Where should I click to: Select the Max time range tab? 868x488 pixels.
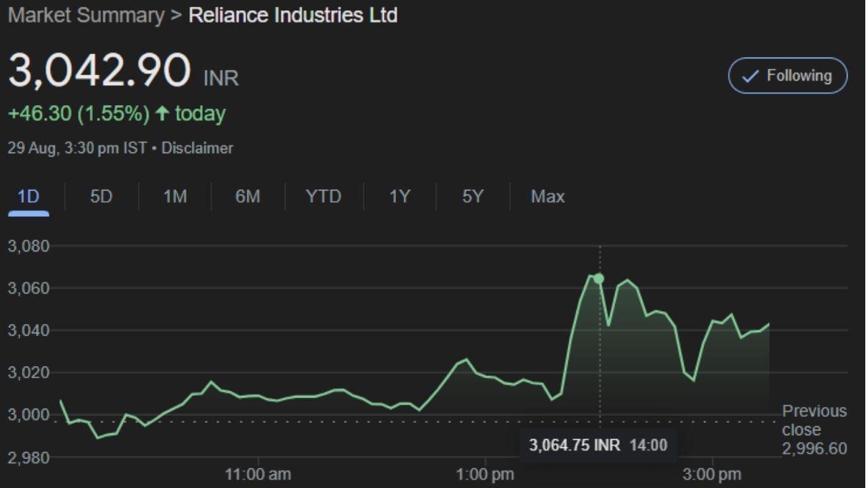tap(547, 197)
